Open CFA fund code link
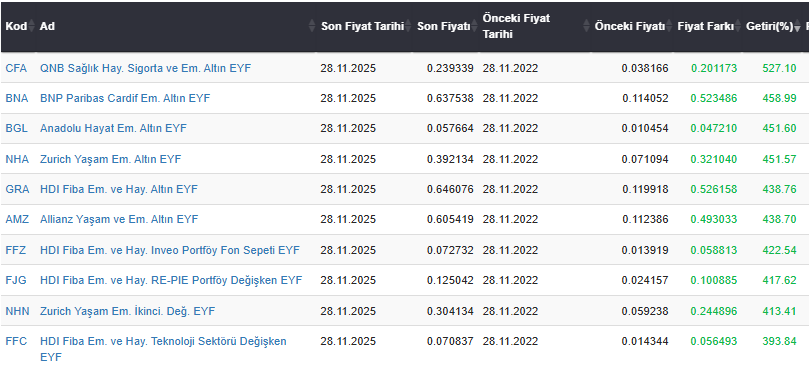This screenshot has height=372, width=809. pyautogui.click(x=16, y=68)
